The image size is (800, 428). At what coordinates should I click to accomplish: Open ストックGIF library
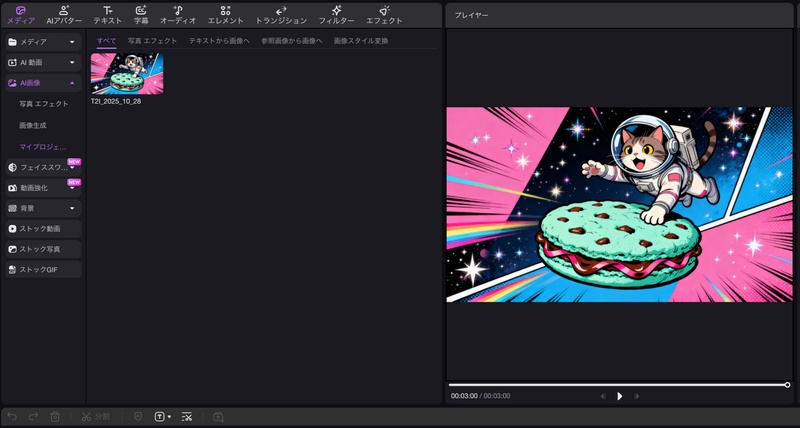tap(43, 269)
